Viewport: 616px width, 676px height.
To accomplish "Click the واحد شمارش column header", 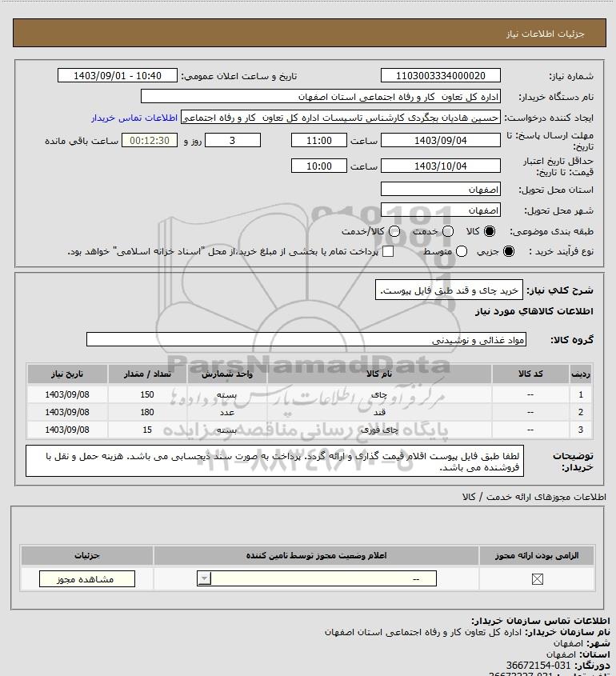I will click(x=227, y=374).
